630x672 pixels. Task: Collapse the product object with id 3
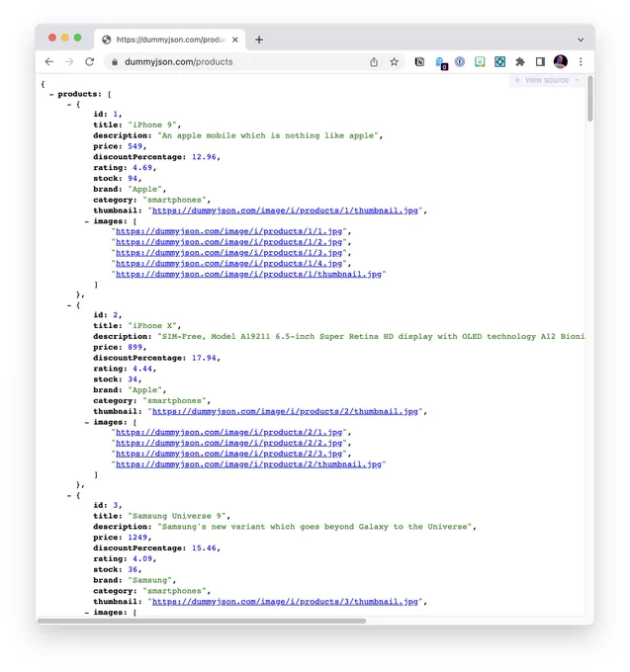(x=69, y=496)
